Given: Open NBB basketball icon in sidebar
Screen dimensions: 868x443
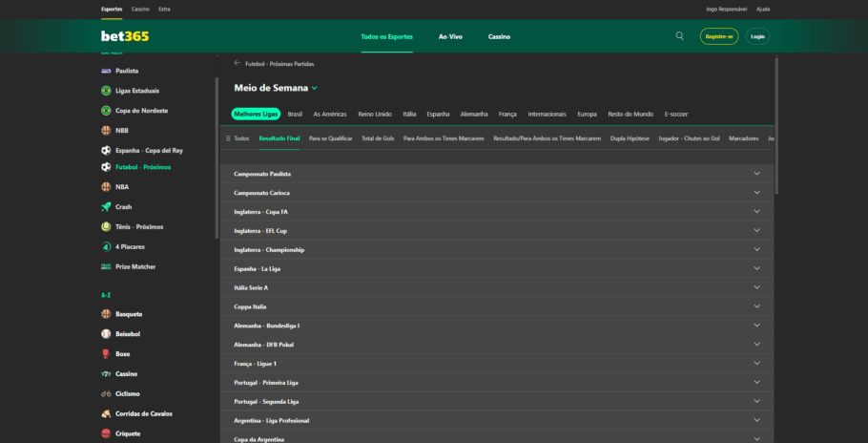Looking at the screenshot, I should (x=106, y=131).
